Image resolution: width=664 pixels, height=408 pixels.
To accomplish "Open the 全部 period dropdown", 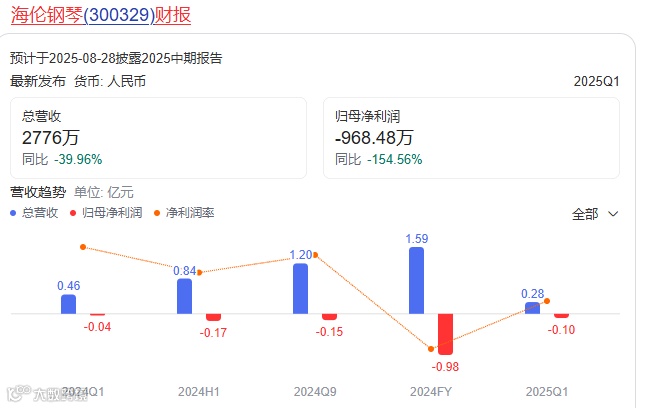I will [595, 214].
